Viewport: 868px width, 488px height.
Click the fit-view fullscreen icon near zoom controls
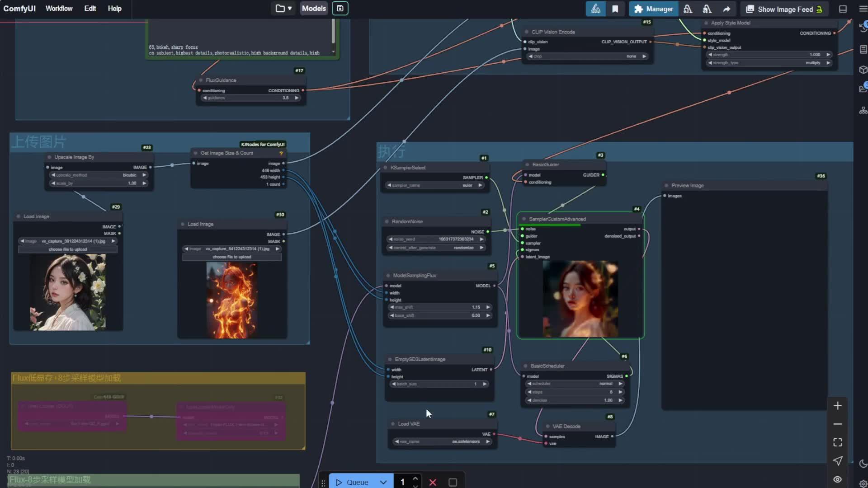(x=839, y=442)
